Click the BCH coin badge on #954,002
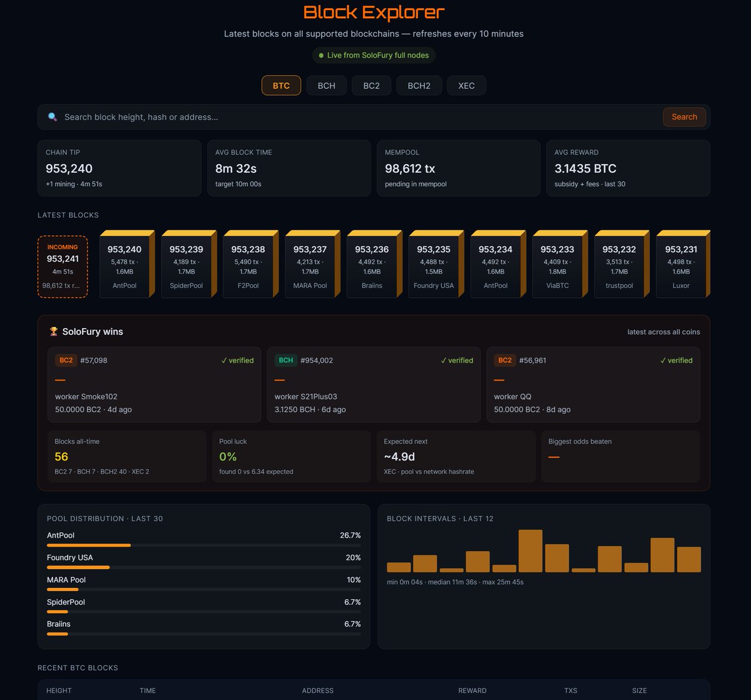The image size is (751, 700). click(x=286, y=360)
